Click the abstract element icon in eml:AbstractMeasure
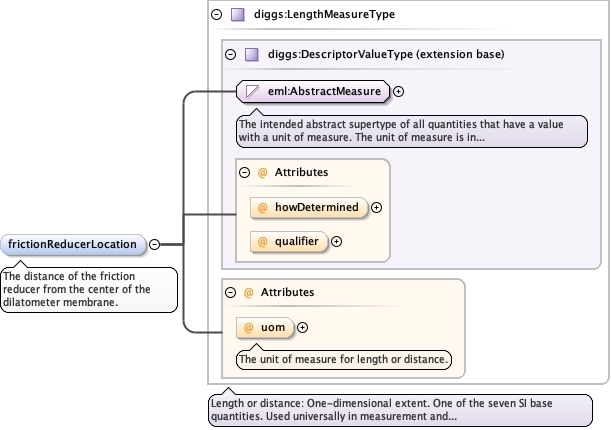The width and height of the screenshot is (611, 430). pos(253,92)
